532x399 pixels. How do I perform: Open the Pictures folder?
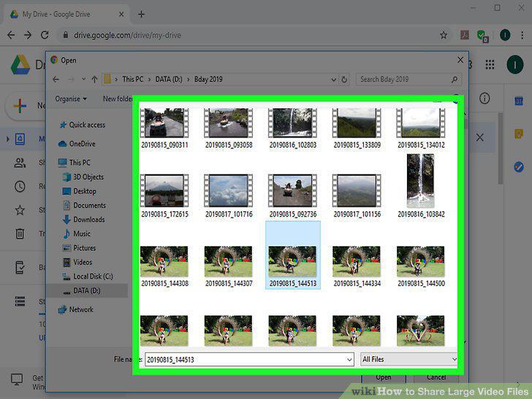(x=79, y=248)
